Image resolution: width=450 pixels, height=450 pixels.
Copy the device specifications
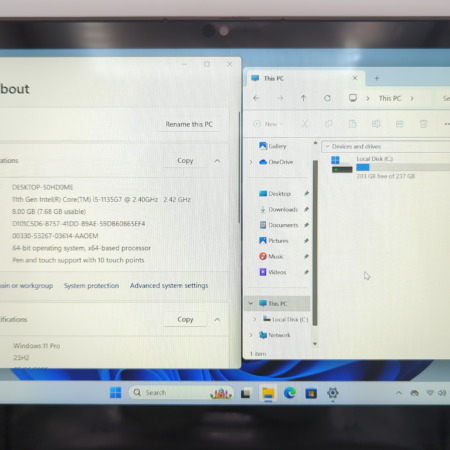[x=185, y=161]
